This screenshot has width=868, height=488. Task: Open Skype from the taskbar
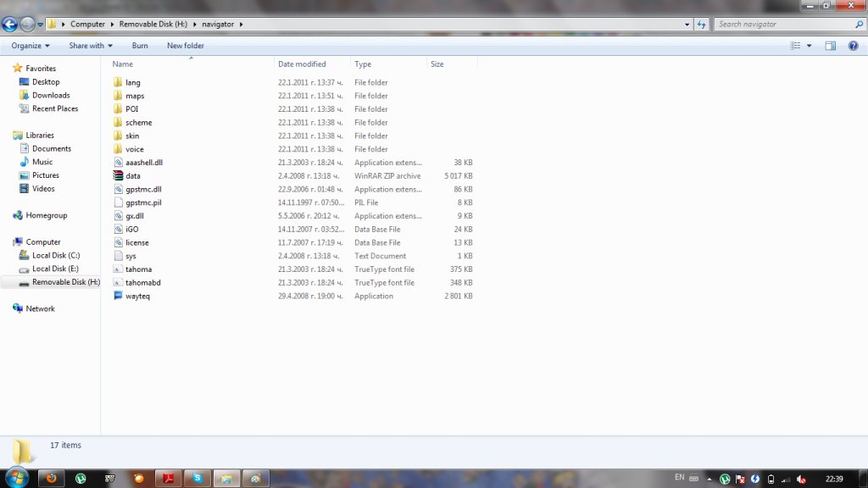(198, 478)
